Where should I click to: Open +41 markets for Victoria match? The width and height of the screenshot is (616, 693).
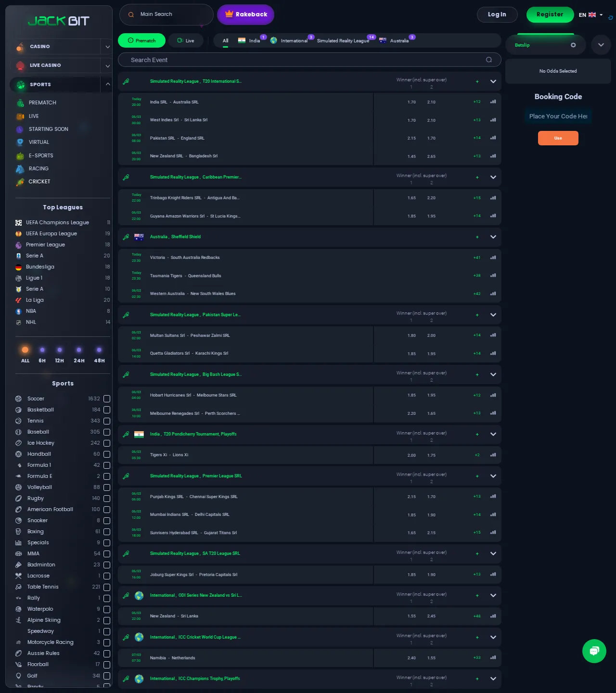[x=476, y=257]
